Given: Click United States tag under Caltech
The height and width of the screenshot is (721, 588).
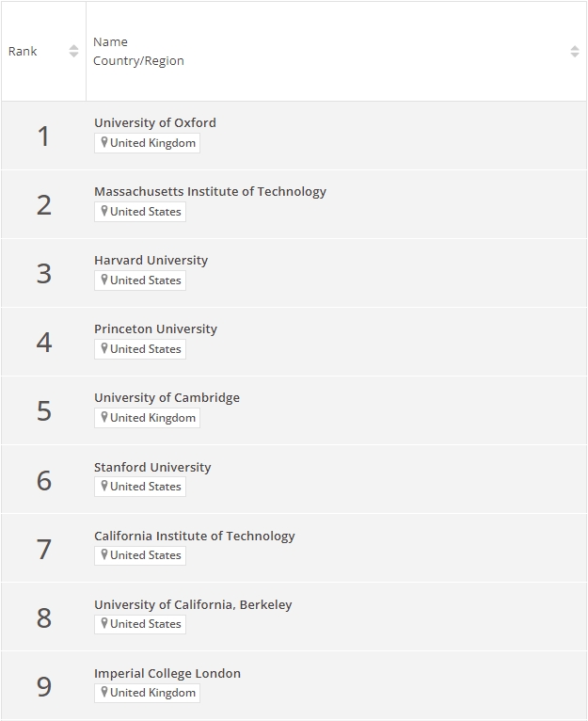Looking at the screenshot, I should tap(140, 555).
